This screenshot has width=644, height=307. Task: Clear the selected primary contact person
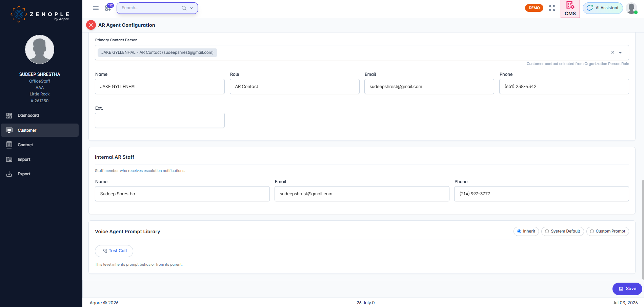click(612, 52)
